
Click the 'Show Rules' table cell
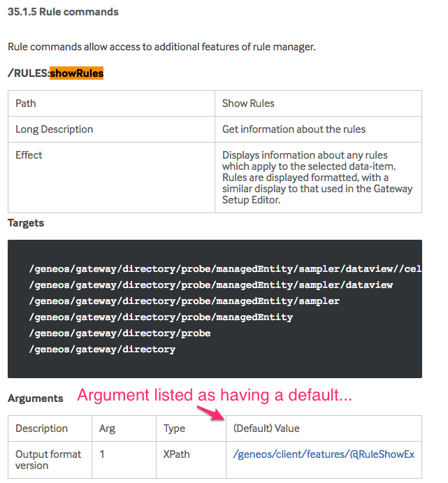point(248,103)
